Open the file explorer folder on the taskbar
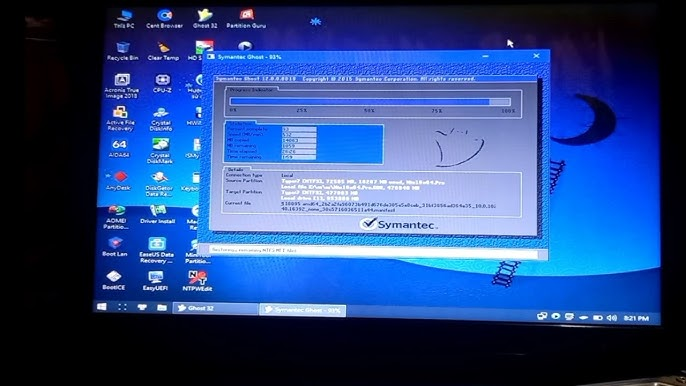 (x=162, y=308)
